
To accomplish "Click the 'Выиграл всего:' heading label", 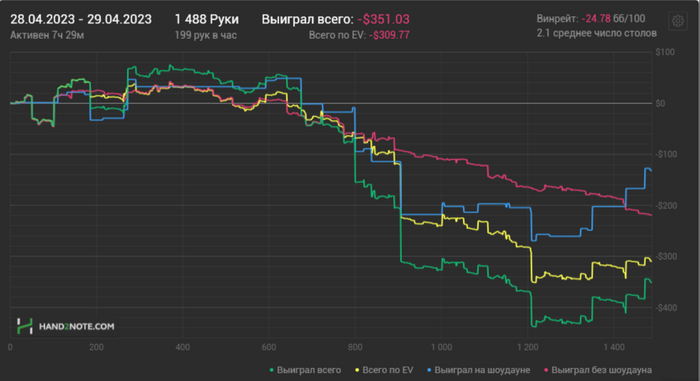I will (307, 19).
